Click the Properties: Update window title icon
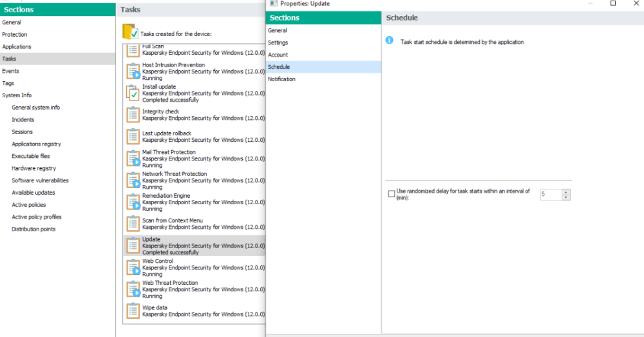644x337 pixels. [273, 3]
